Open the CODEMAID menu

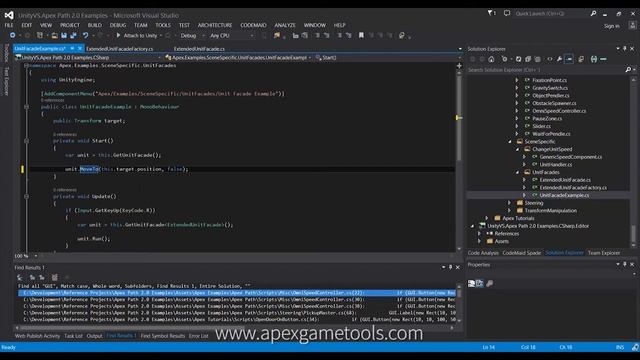point(253,25)
